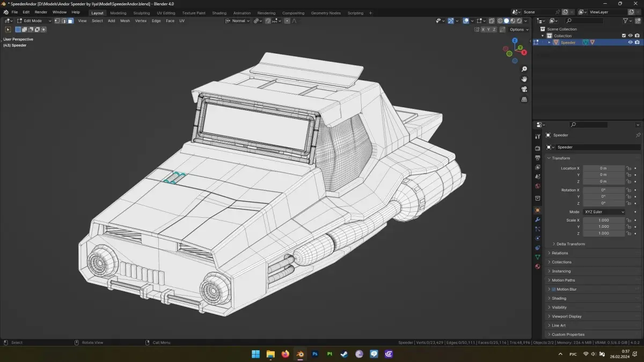This screenshot has width=644, height=362.
Task: Expand the Viewport Display panel
Action: pyautogui.click(x=549, y=316)
